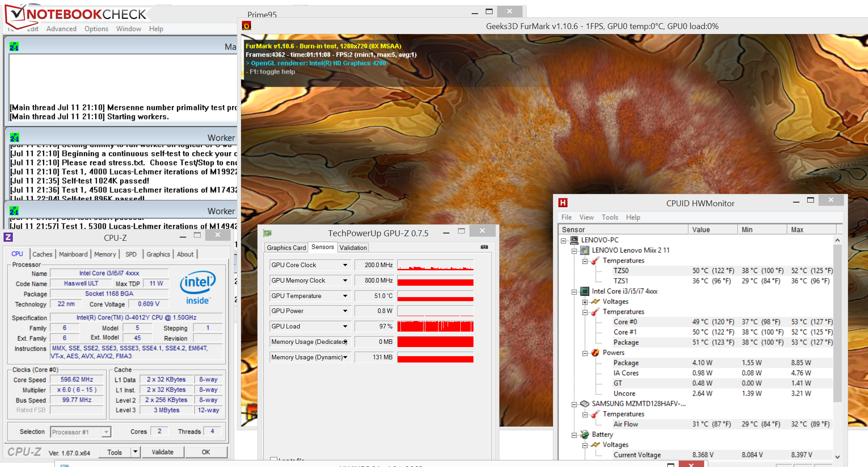This screenshot has height=467, width=868.
Task: Select the Core #0 temperature row
Action: point(723,322)
